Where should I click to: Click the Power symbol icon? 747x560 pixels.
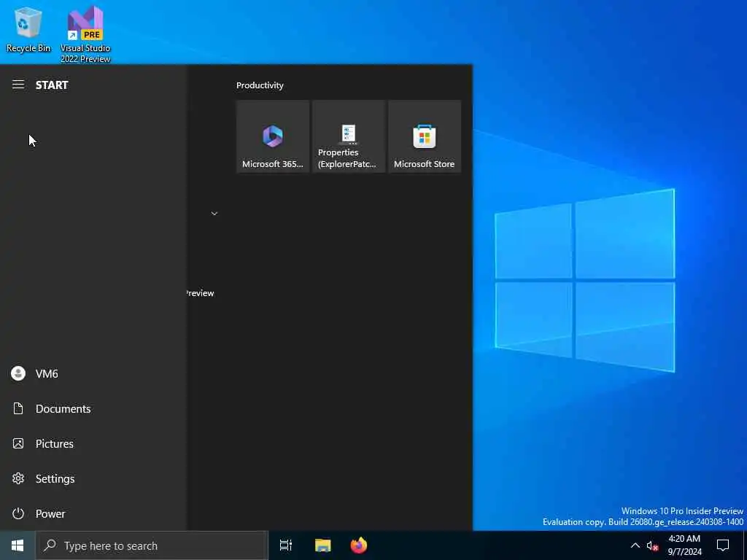[18, 514]
